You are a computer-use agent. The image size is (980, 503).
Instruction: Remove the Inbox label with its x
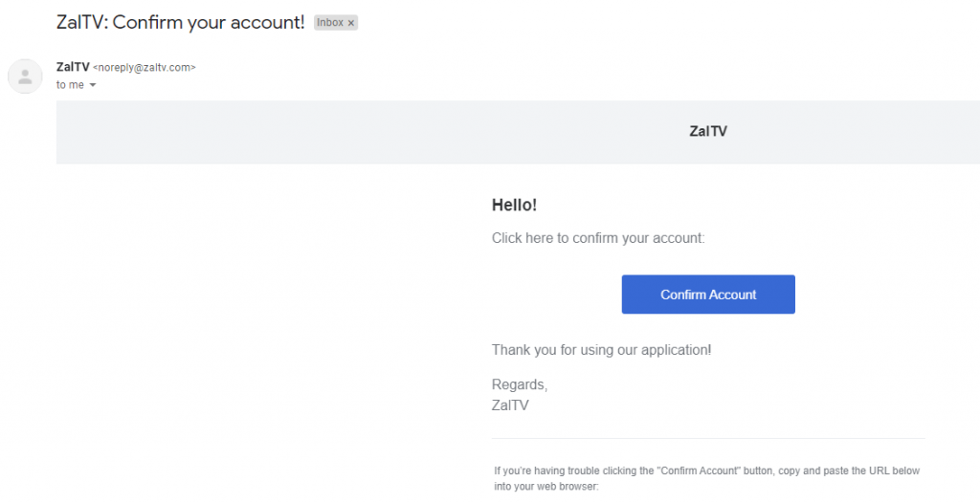(x=351, y=23)
